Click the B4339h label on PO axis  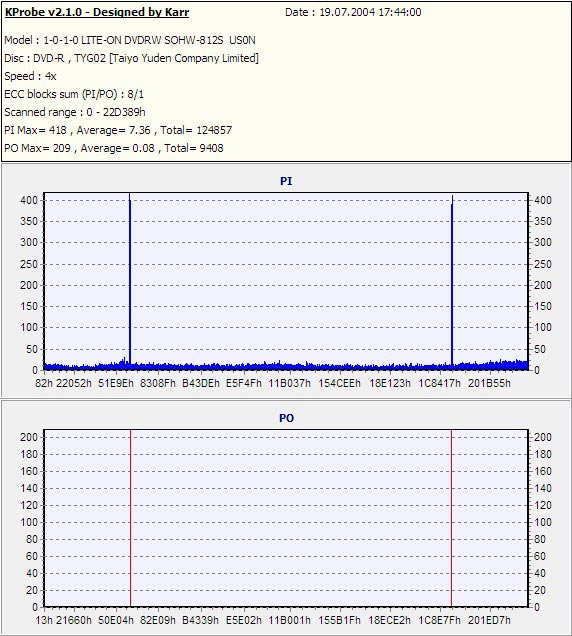click(200, 620)
